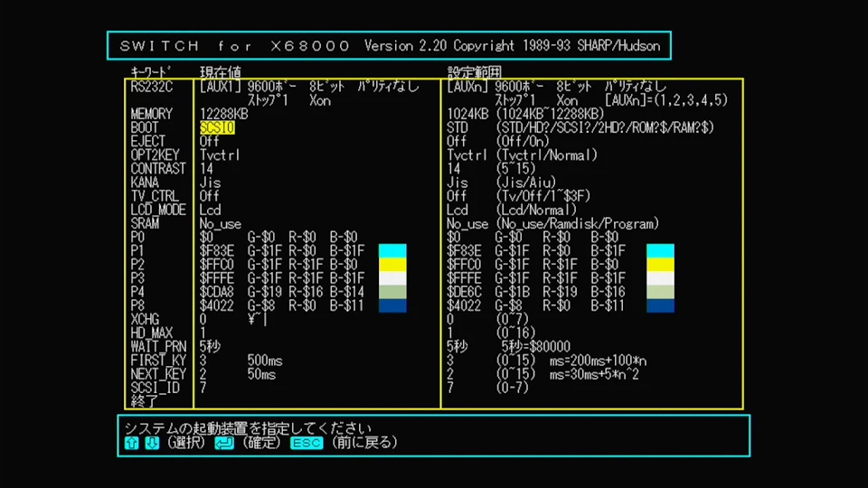Image resolution: width=868 pixels, height=488 pixels.
Task: Select the NEXT_KEY keyword
Action: tap(157, 374)
